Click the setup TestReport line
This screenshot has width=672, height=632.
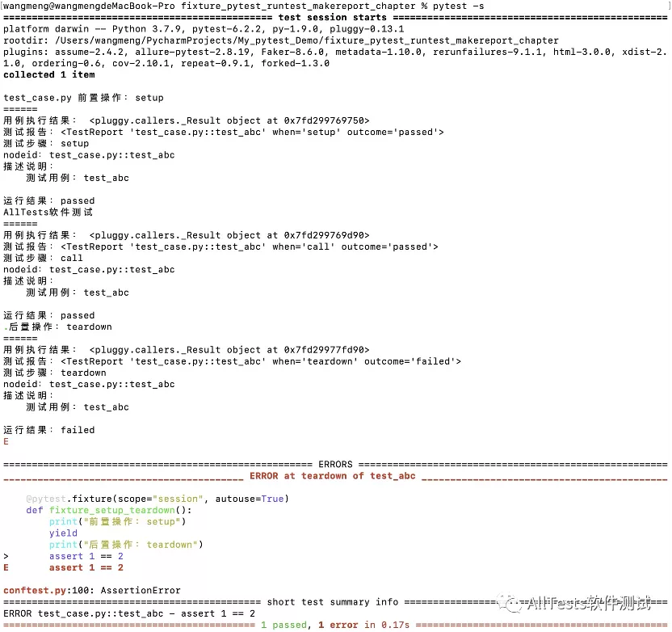223,132
